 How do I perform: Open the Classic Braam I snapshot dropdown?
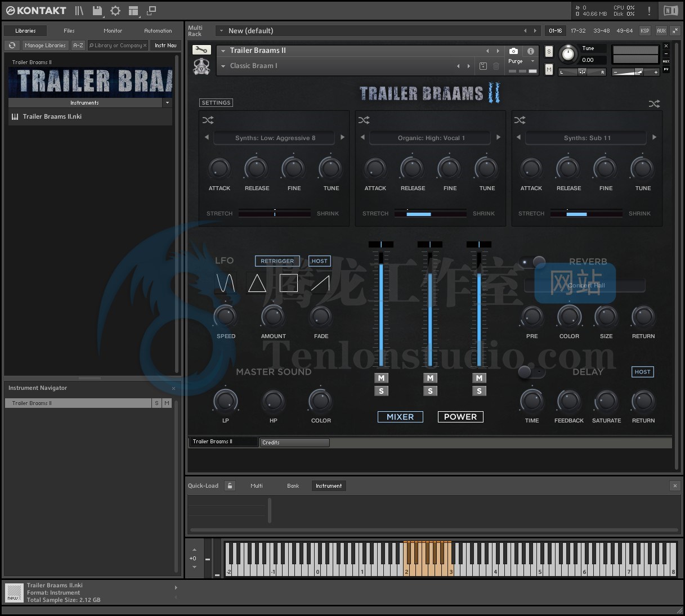[223, 66]
